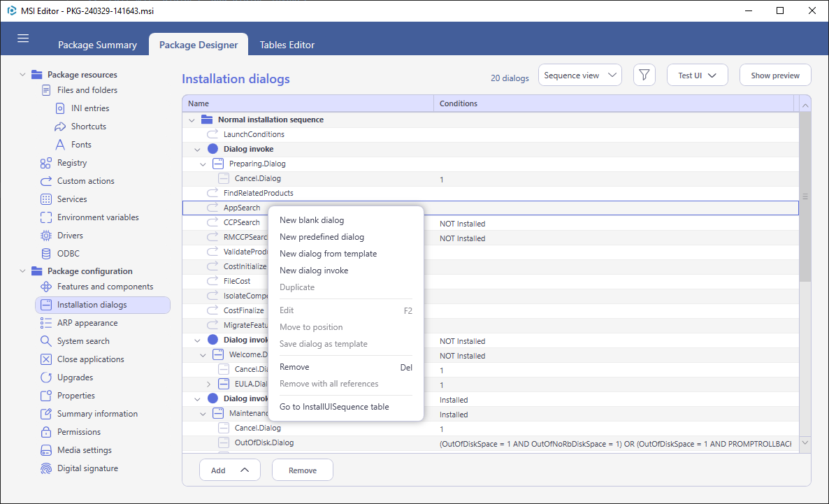
Task: Click the Services grid icon
Action: pos(46,199)
